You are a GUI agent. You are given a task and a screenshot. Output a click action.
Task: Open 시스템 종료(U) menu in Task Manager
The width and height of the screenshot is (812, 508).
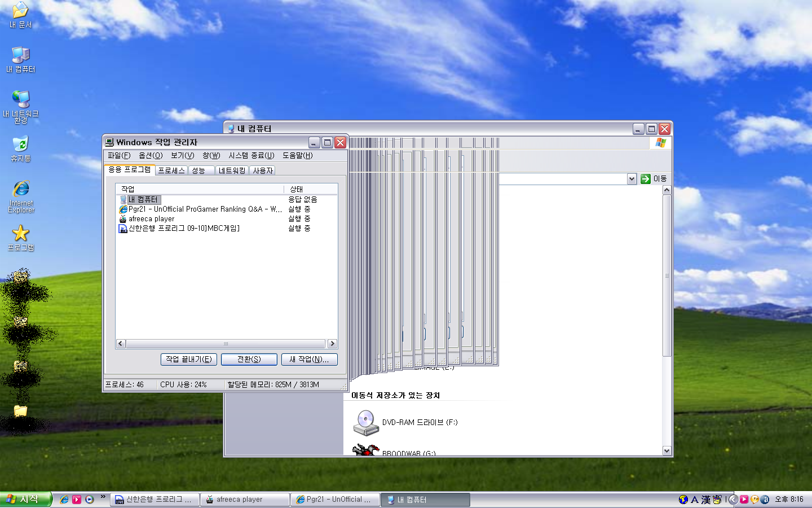tap(251, 155)
